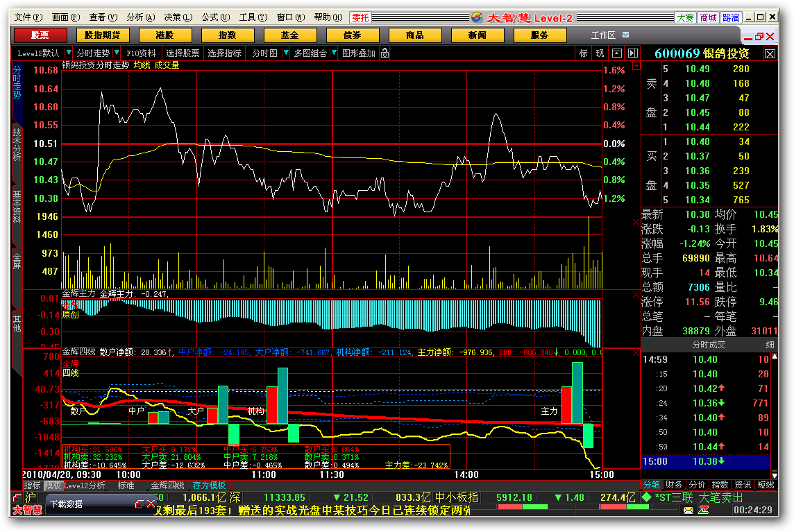
Task: Select the Level2分析 bottom tab
Action: (84, 486)
